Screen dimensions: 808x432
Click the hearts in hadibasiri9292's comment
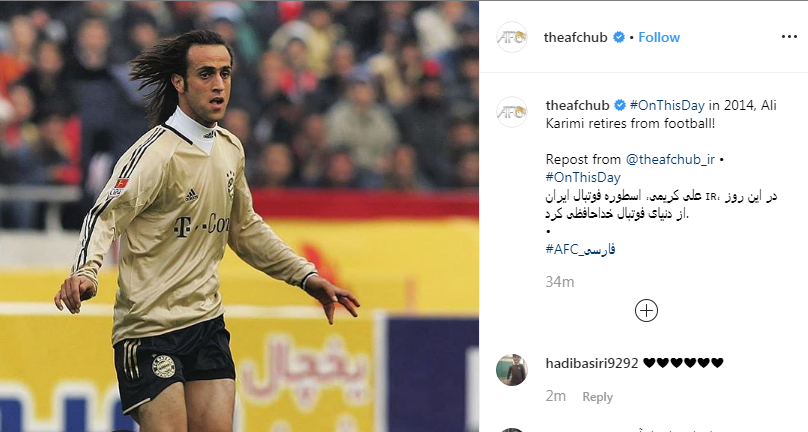[683, 363]
